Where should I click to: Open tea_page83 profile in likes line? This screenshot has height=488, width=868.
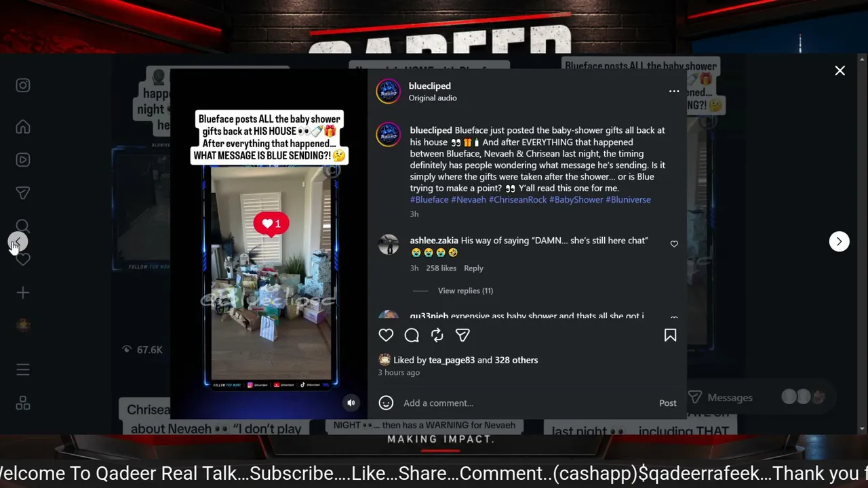click(x=452, y=360)
